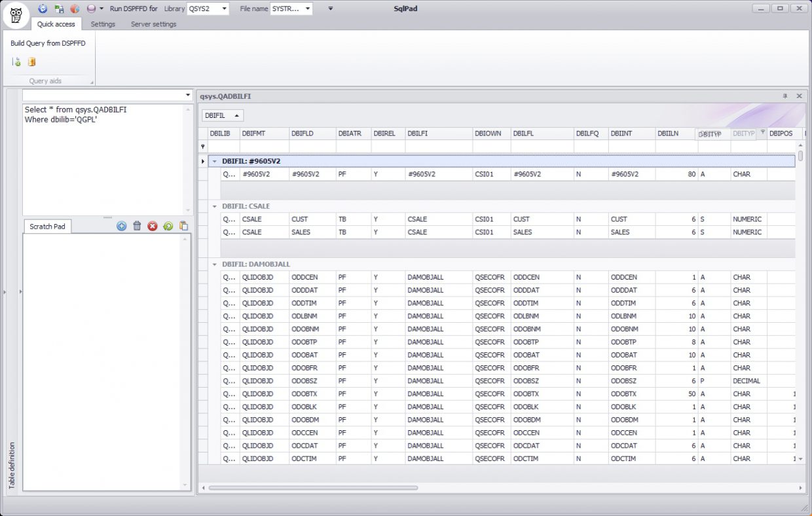Viewport: 812px width, 516px height.
Task: Collapse the DBIFIL: CSALE group
Action: (x=215, y=206)
